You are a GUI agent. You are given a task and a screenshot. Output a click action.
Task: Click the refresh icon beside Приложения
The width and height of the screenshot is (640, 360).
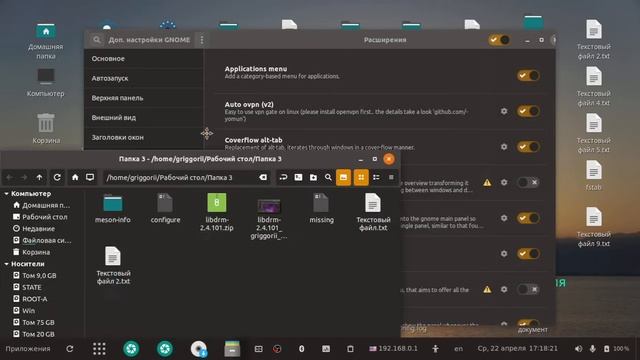click(x=70, y=349)
